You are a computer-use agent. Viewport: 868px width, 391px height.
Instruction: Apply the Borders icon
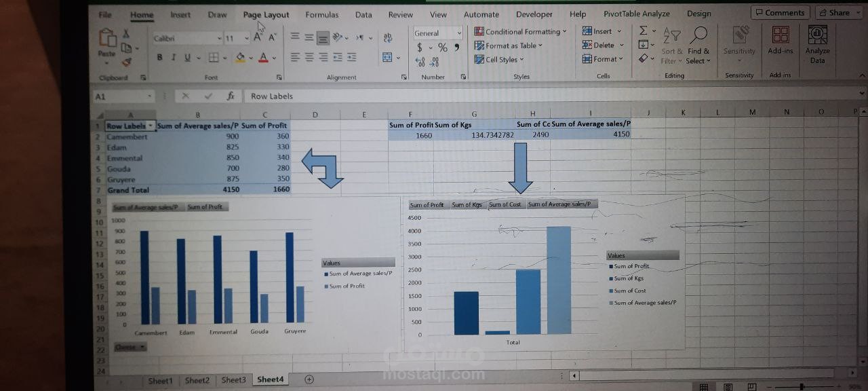click(x=214, y=58)
